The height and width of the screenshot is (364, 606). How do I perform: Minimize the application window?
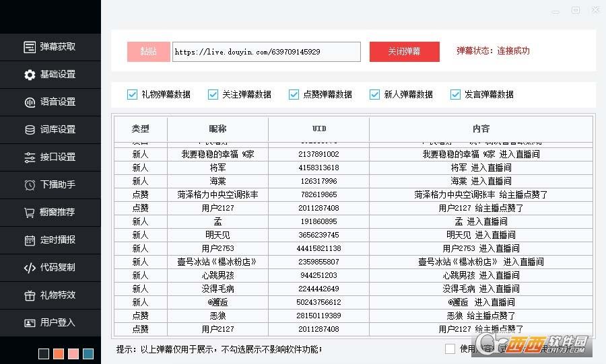point(555,12)
